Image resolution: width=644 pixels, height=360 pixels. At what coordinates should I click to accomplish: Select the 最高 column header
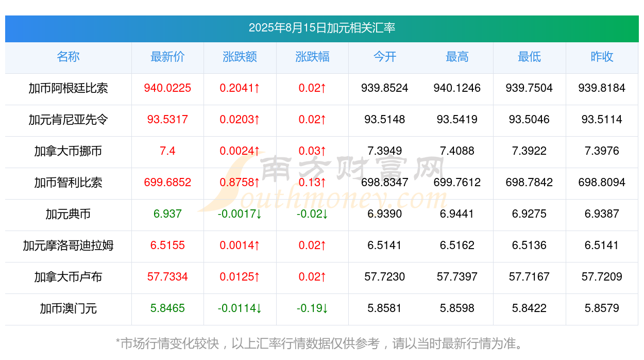coord(457,57)
